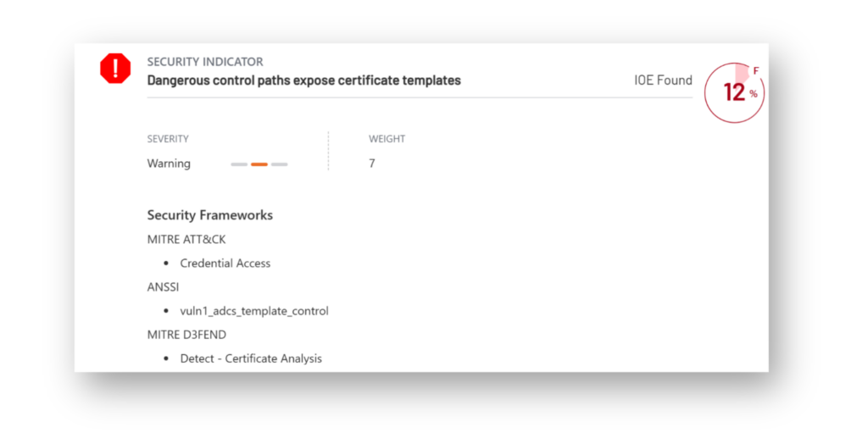Select the ANSSI framework label
This screenshot has height=444, width=868.
coord(163,286)
